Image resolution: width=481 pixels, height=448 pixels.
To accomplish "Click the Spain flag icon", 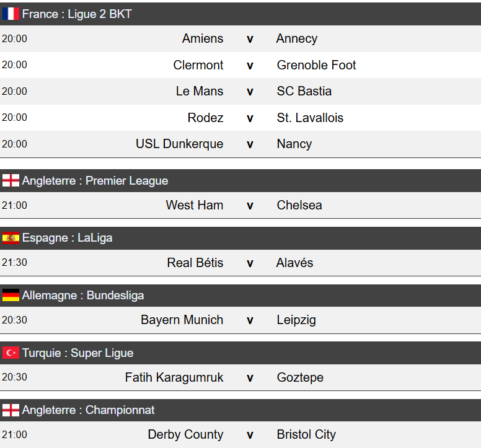I will coord(11,238).
